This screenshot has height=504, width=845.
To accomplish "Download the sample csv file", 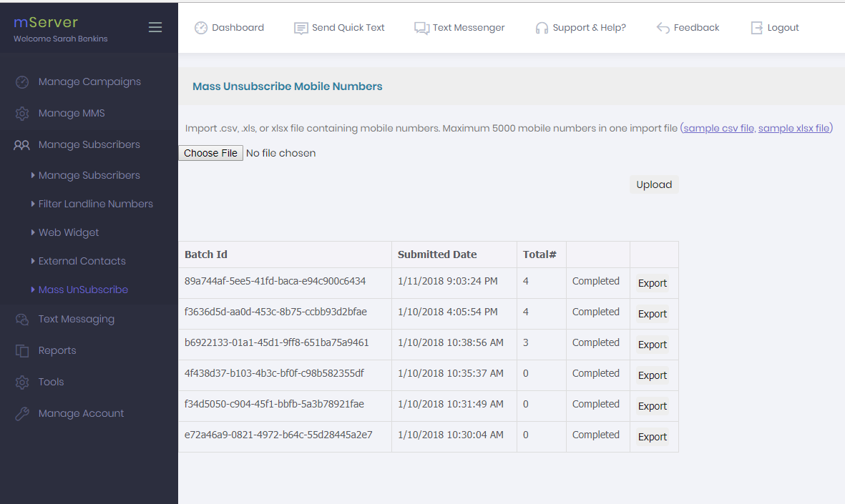I will (718, 128).
